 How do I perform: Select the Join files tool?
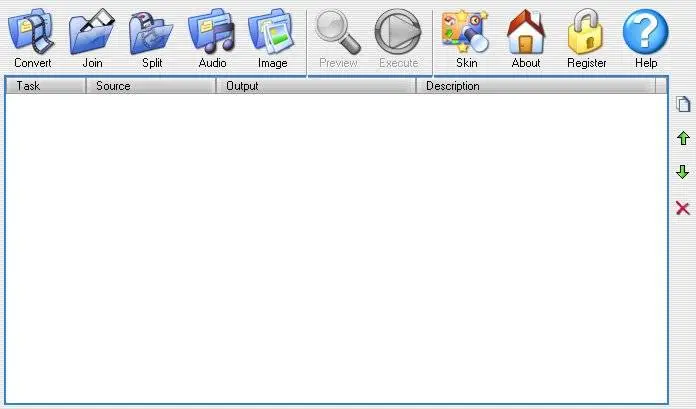coord(92,38)
